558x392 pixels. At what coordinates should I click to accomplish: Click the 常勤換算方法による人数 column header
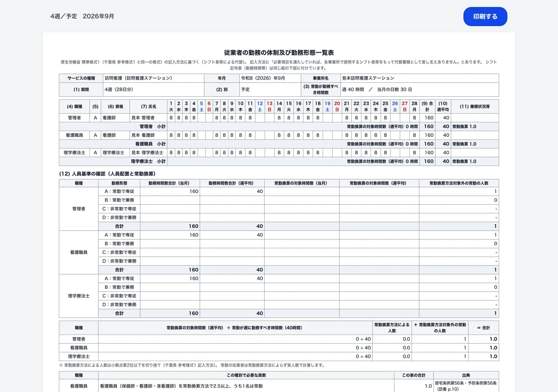coord(392,328)
